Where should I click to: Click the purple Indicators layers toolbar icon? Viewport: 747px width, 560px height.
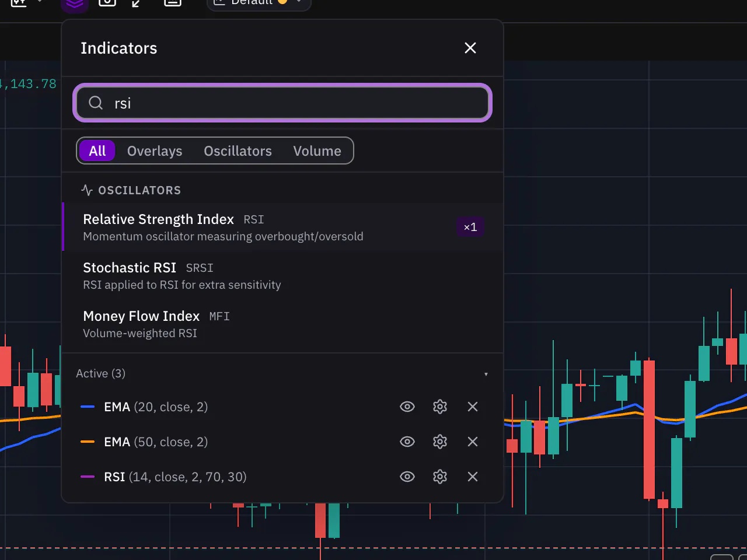75,5
